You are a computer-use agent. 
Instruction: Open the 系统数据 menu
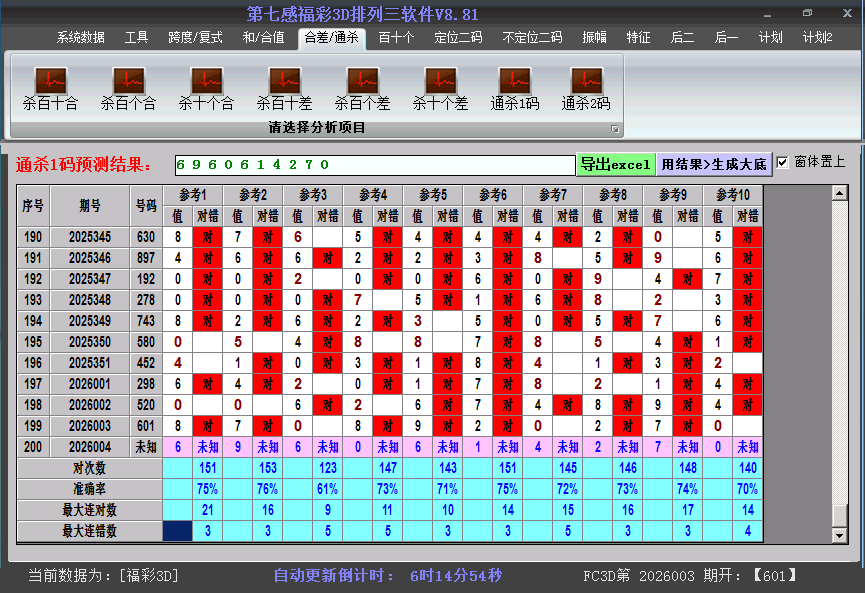[x=80, y=38]
